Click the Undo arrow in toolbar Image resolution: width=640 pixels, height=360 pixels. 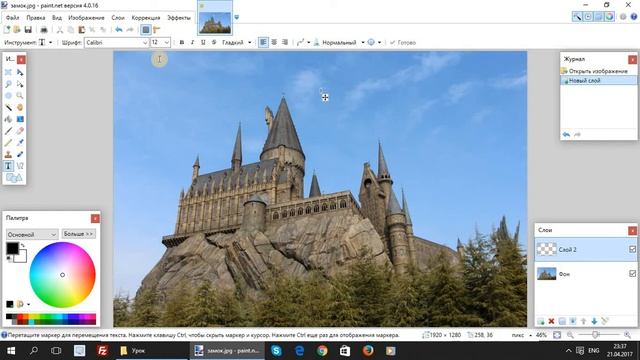coord(119,30)
